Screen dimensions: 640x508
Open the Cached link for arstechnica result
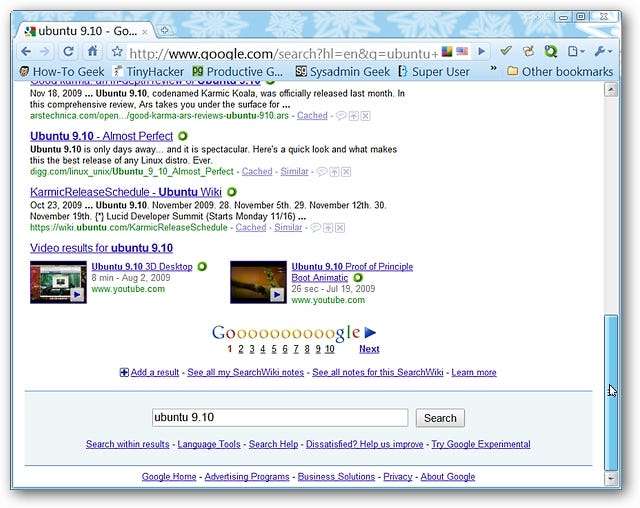312,116
